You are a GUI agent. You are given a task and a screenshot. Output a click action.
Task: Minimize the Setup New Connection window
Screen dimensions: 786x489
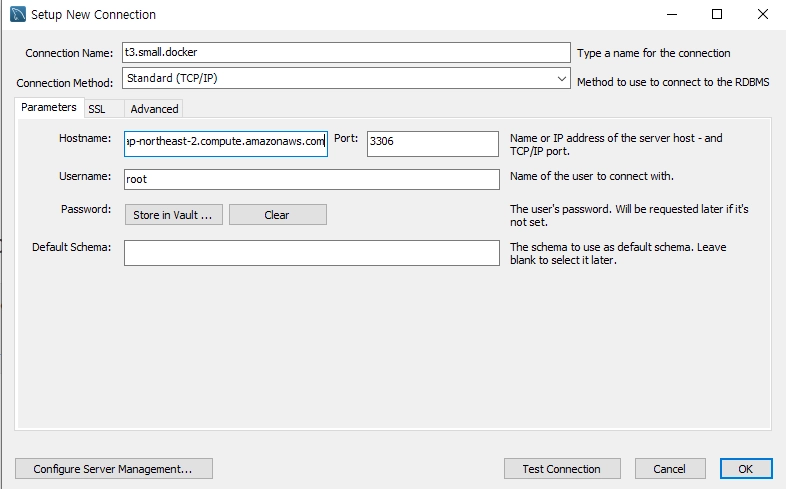pos(672,15)
